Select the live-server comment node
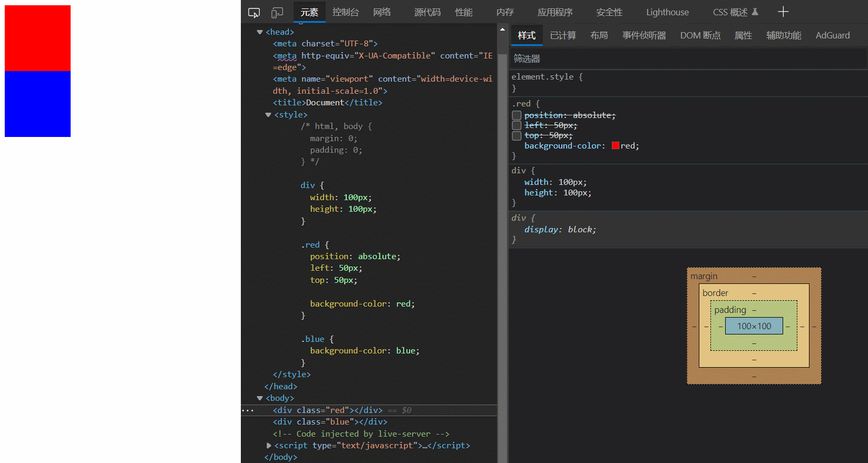868x463 pixels. click(x=361, y=434)
